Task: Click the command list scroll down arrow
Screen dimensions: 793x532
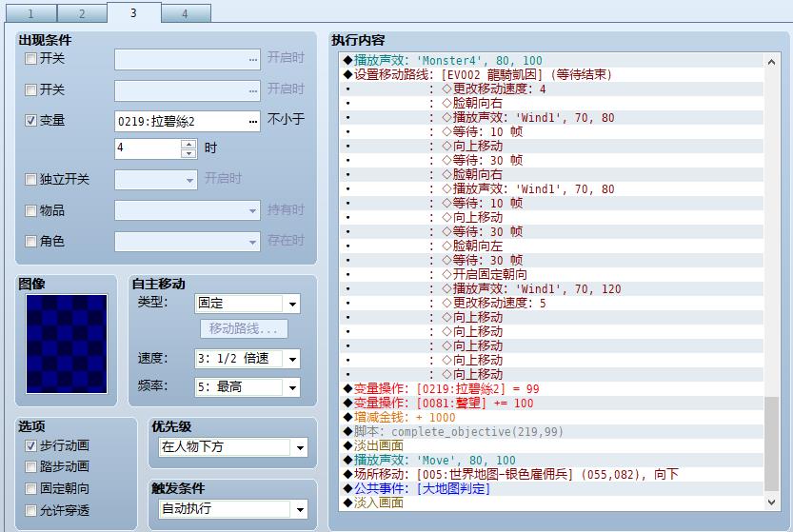Action: (x=771, y=502)
